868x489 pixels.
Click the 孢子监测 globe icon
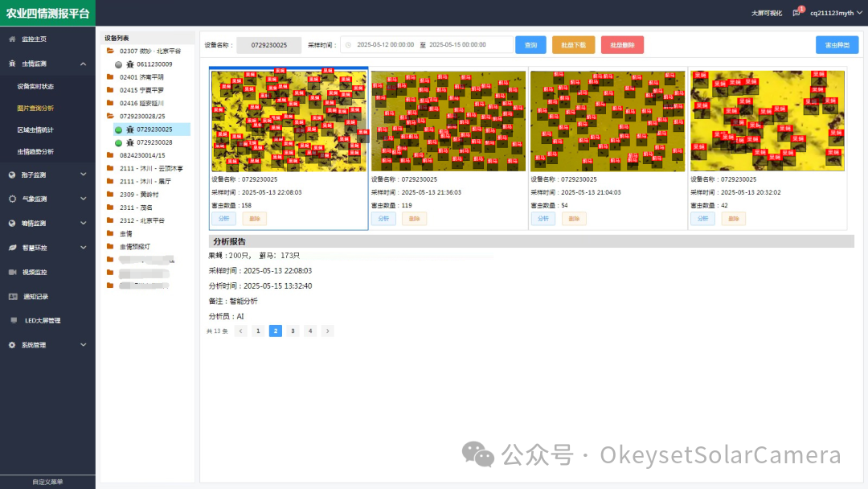[12, 175]
